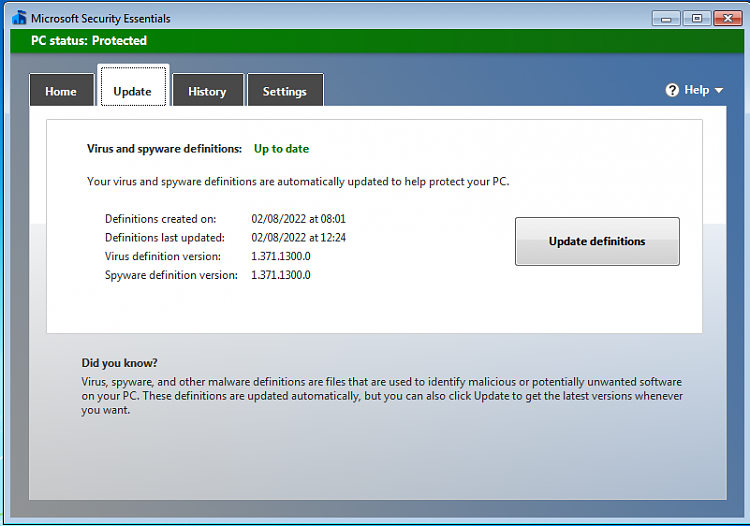The height and width of the screenshot is (526, 750).
Task: Click the virus definition version number
Action: 281,256
